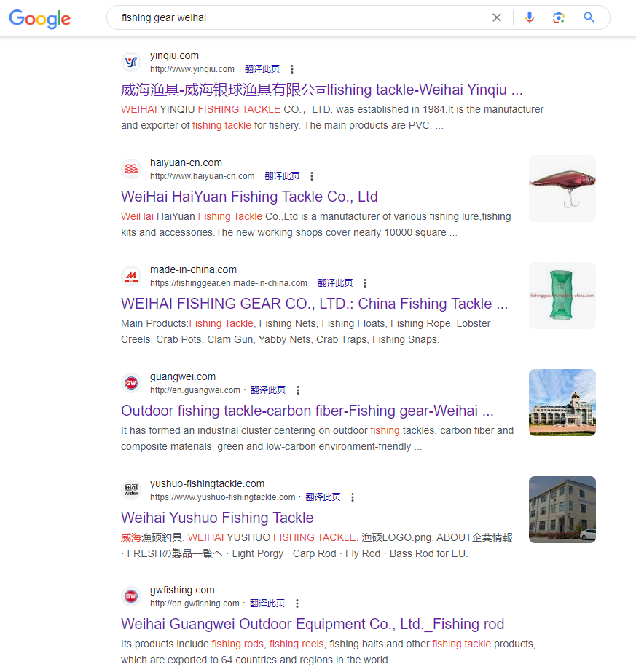The image size is (636, 672).
Task: Open WEIHAI FISHING GEAR CO., LTD. result
Action: [314, 304]
